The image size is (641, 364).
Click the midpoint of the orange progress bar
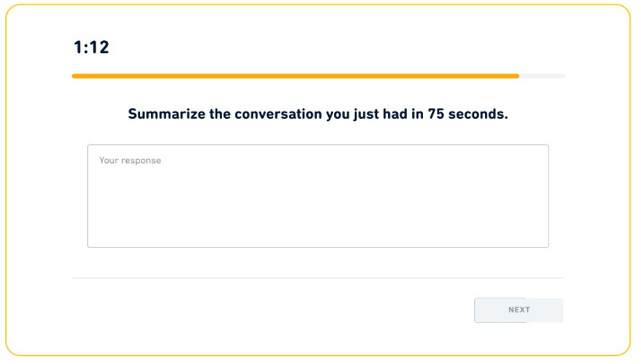click(x=295, y=76)
